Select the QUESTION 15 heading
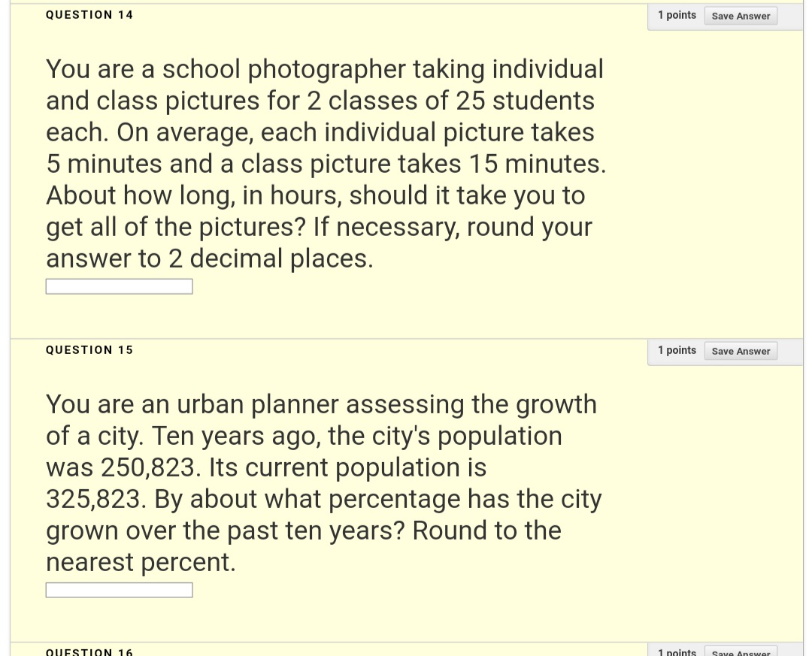The height and width of the screenshot is (656, 812). pos(89,349)
